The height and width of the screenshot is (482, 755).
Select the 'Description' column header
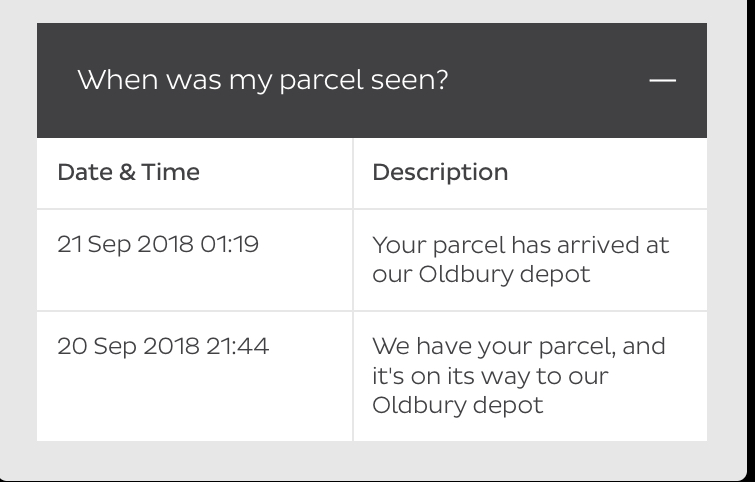[x=440, y=172]
